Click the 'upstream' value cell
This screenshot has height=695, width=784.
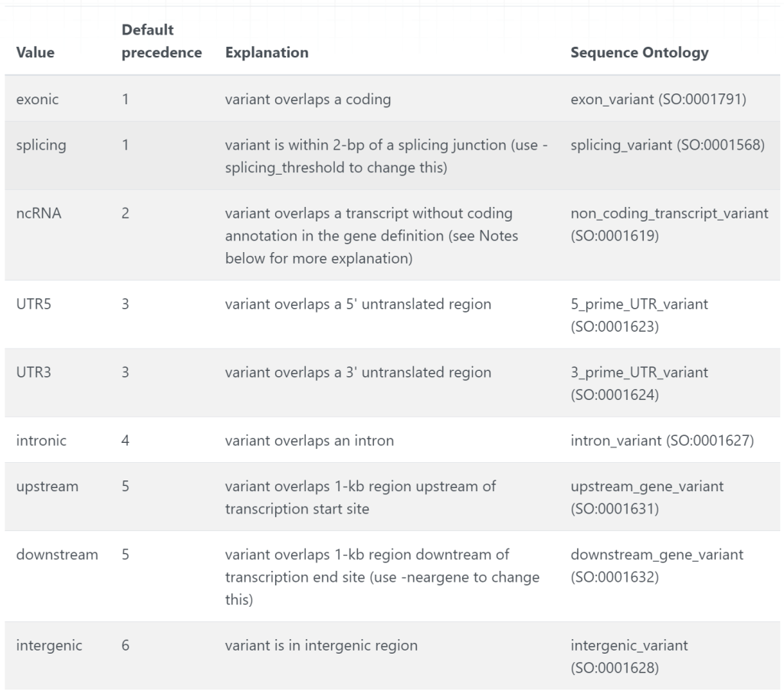pyautogui.click(x=47, y=487)
